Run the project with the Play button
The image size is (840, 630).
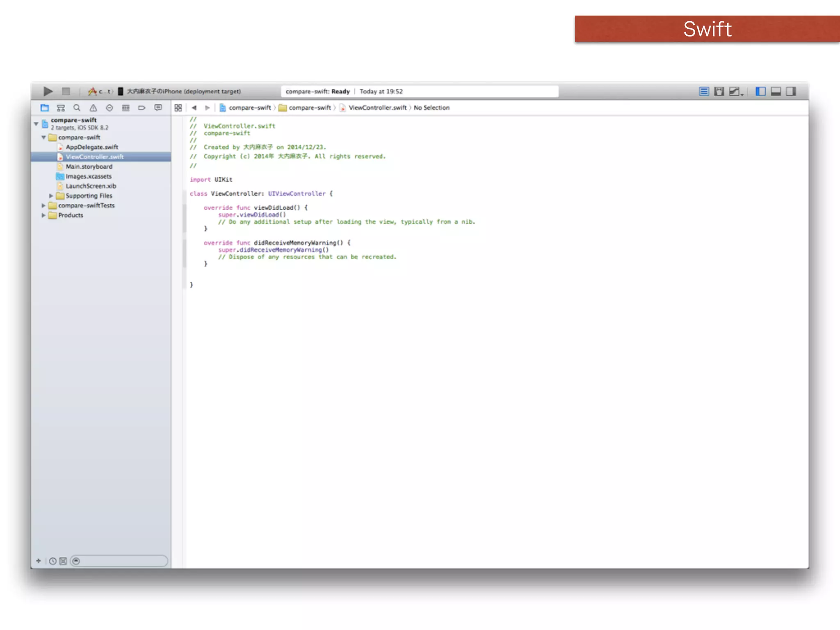click(48, 91)
